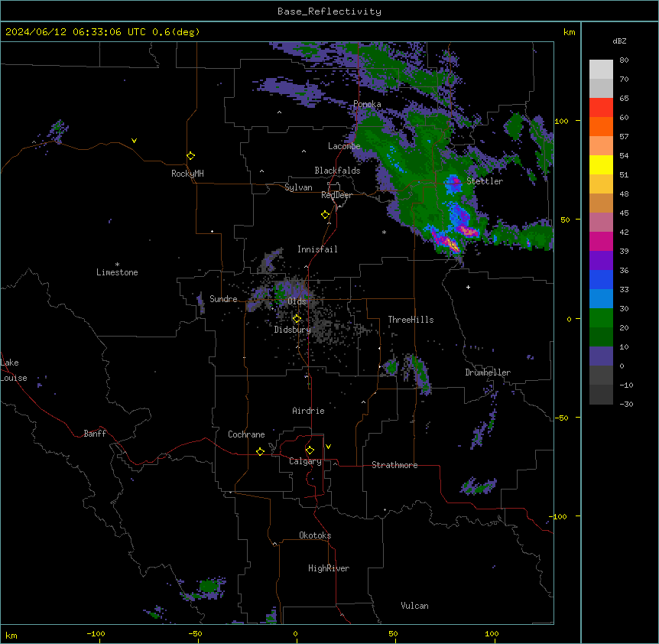Viewport: 659px width, 644px height.
Task: Click the Airdrie label
Action: pyautogui.click(x=308, y=411)
